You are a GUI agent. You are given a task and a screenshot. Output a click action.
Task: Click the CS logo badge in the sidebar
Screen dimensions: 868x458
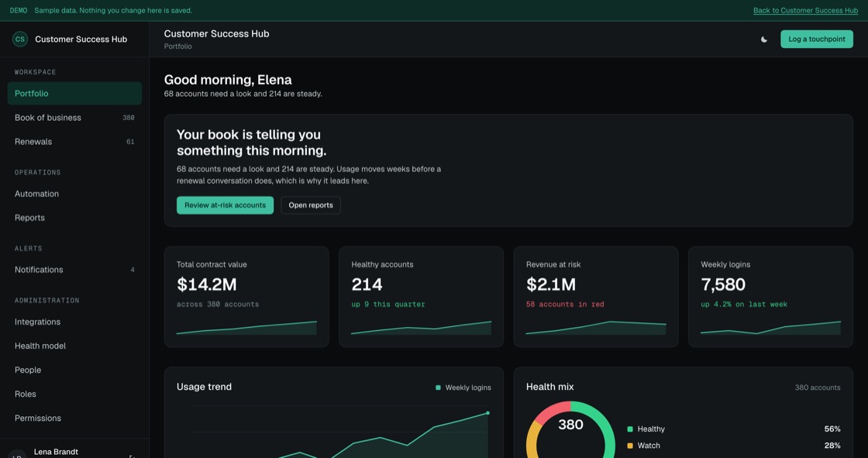click(20, 40)
